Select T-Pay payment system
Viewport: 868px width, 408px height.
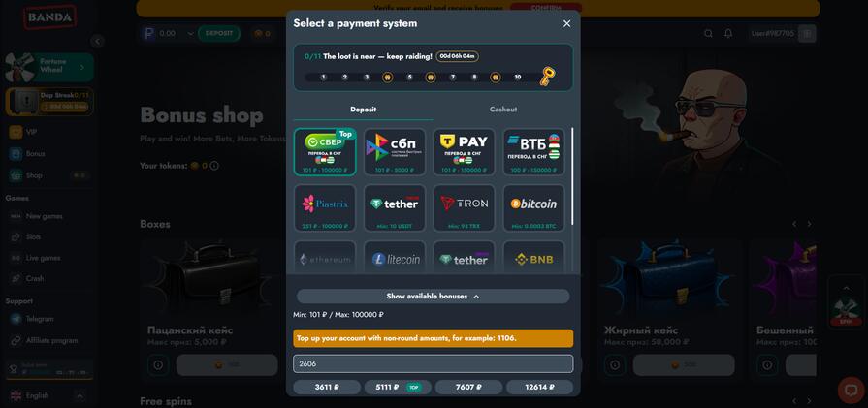click(x=464, y=152)
